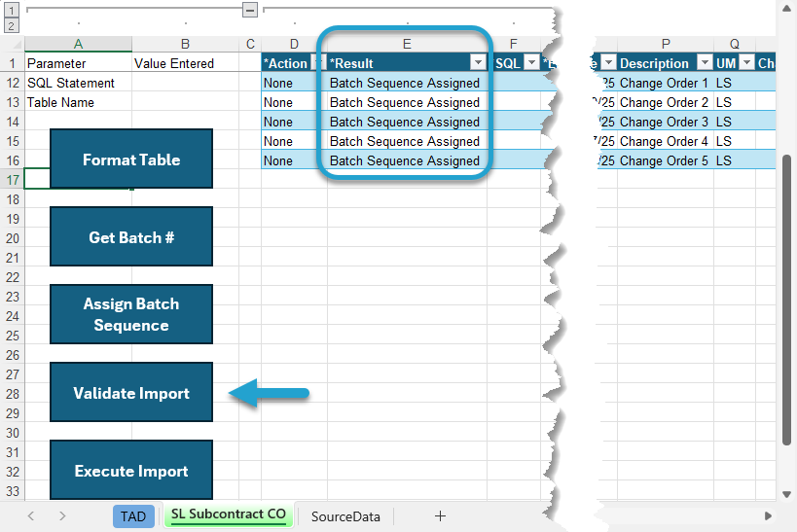Click the vertical scrollbar thumb
The height and width of the screenshot is (532, 797).
[x=787, y=300]
